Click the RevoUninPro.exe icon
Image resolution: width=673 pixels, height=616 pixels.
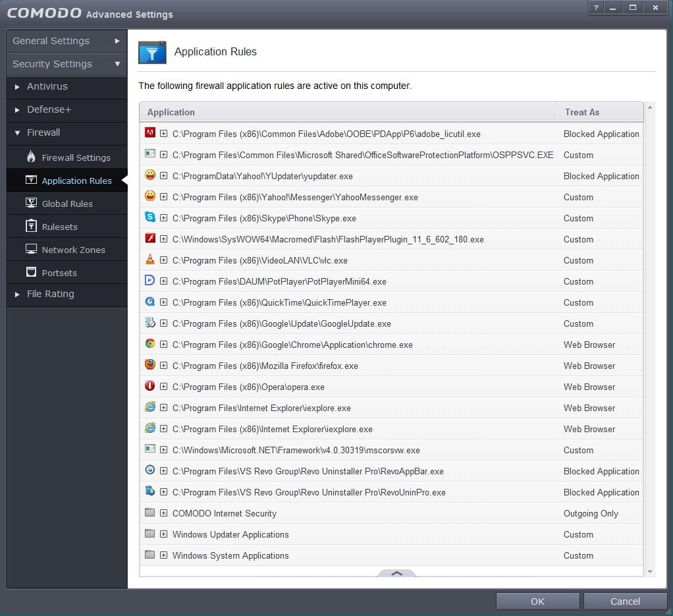[x=149, y=491]
